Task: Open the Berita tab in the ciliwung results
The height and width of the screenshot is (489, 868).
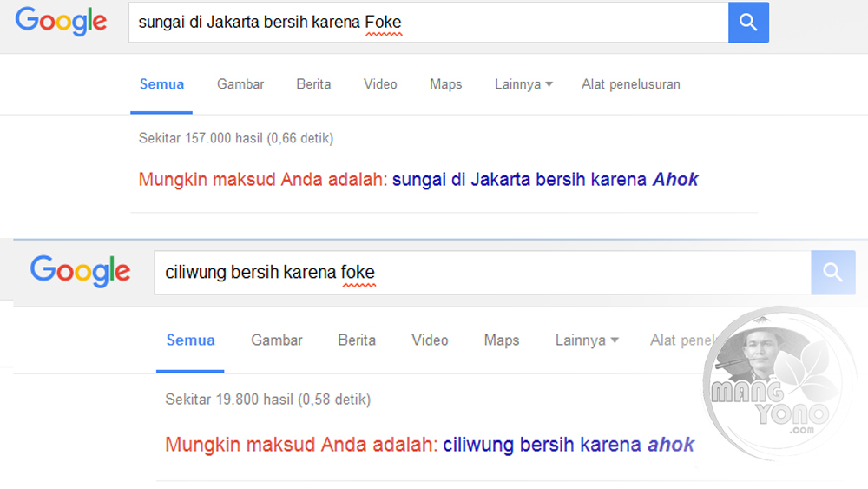Action: pos(357,340)
